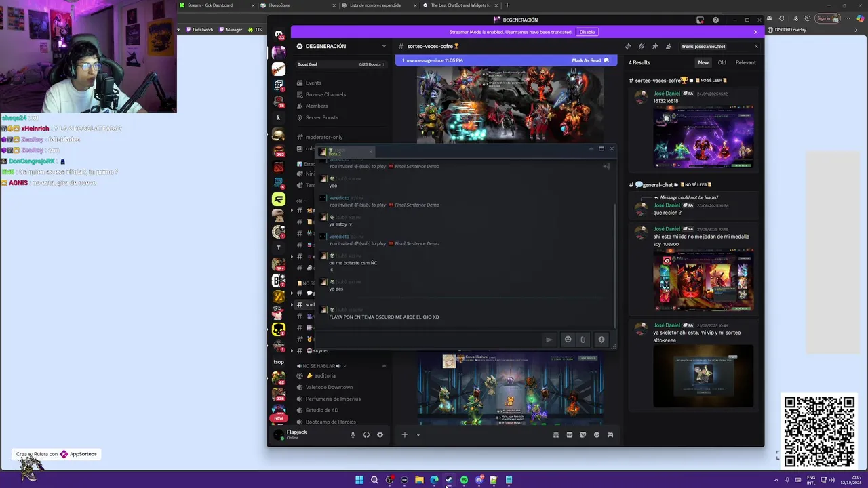Open the DEGENERACIÓN server dropdown menu
Screen dimensions: 868x488
[384, 46]
